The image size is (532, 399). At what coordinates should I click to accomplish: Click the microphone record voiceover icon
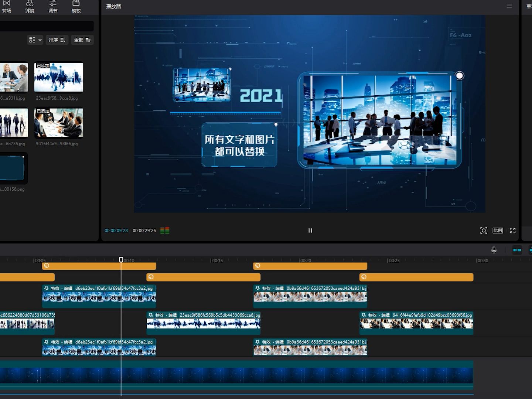494,250
